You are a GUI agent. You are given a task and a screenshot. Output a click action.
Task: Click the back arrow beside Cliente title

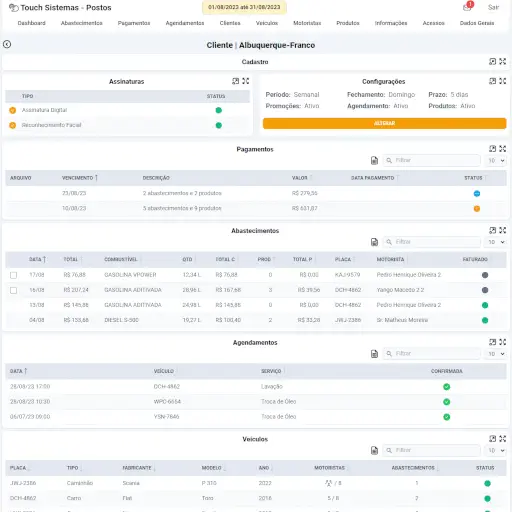point(7,44)
